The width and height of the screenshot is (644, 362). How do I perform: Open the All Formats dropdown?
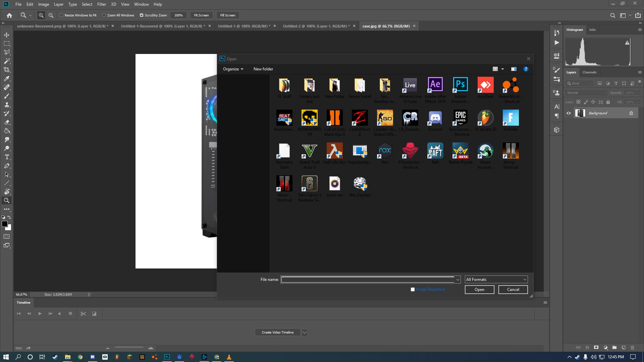496,279
